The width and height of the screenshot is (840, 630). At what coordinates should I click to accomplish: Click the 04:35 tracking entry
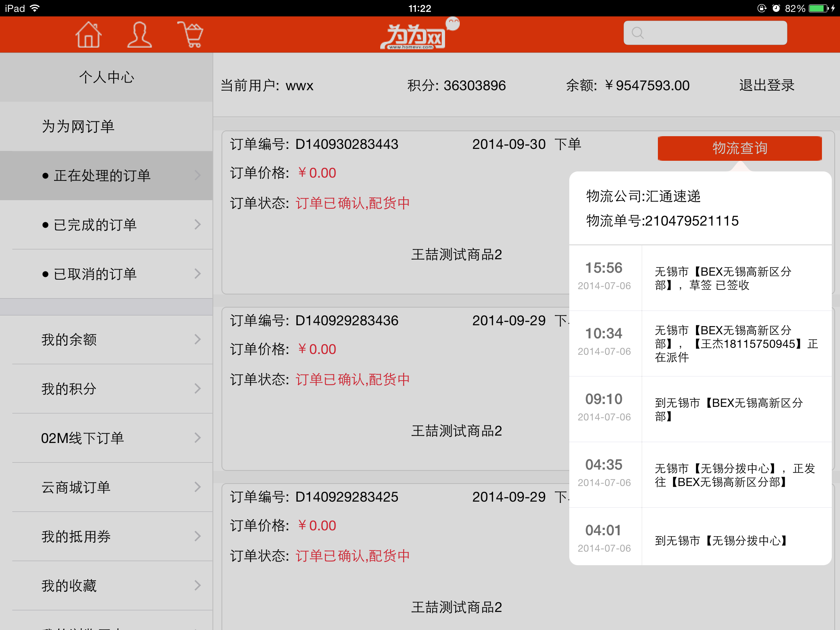[700, 475]
